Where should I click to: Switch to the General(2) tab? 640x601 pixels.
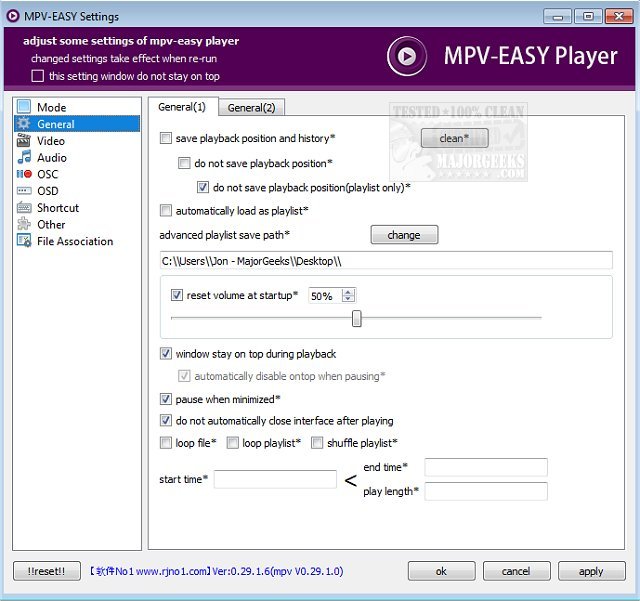(x=251, y=108)
